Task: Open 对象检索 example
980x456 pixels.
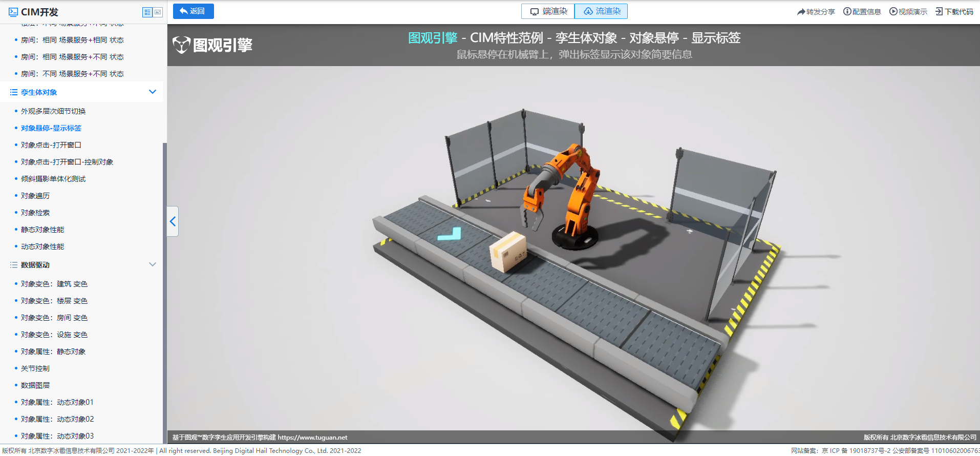Action: (35, 213)
